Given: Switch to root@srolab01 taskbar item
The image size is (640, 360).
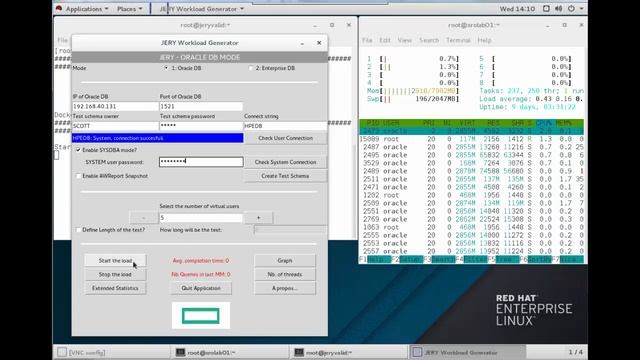Looking at the screenshot, I should tap(229, 352).
